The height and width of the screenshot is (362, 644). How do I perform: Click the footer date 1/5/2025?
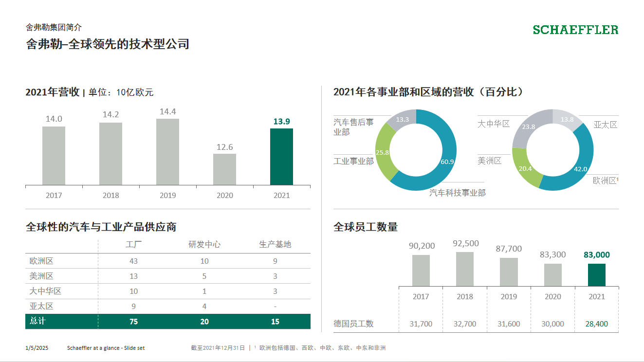click(x=37, y=348)
